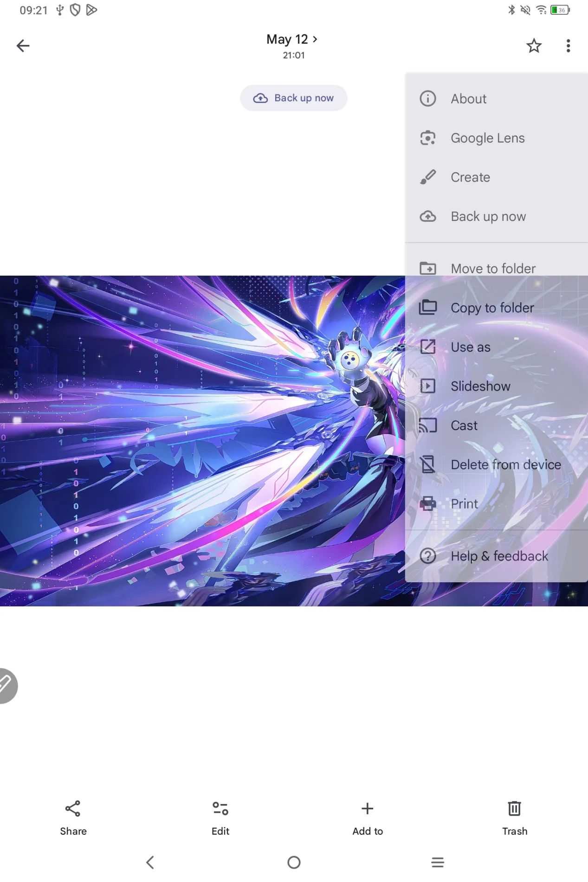The height and width of the screenshot is (882, 588).
Task: Select the Google Lens menu entry
Action: pos(497,138)
